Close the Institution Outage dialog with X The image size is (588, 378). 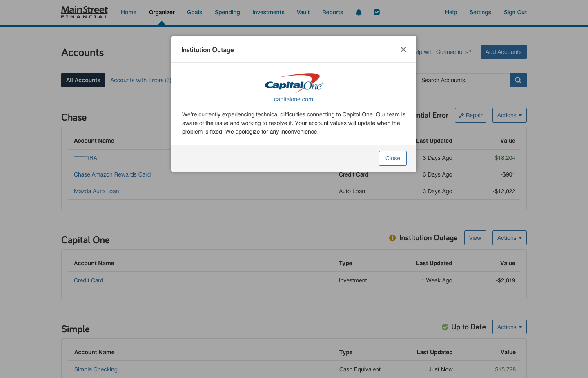pos(403,49)
